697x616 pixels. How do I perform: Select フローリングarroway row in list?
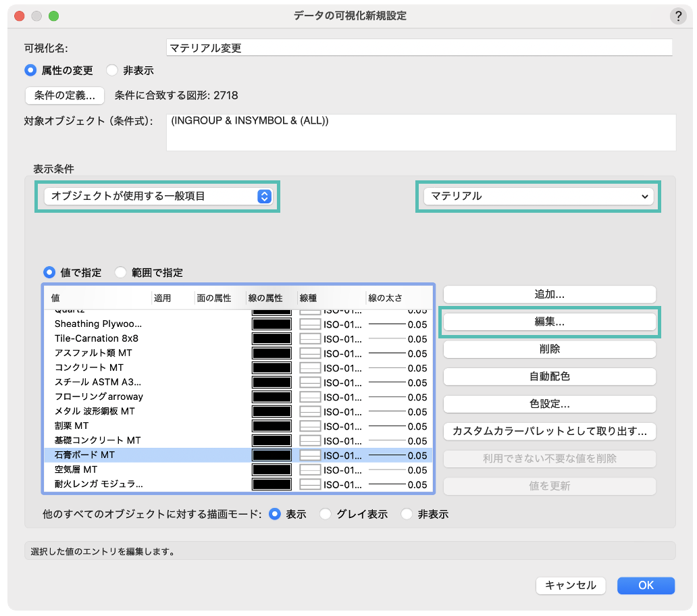pyautogui.click(x=99, y=397)
